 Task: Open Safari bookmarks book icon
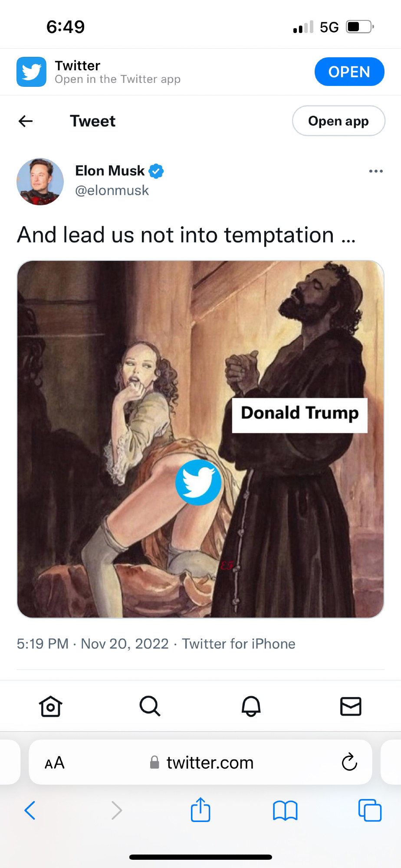(x=285, y=810)
